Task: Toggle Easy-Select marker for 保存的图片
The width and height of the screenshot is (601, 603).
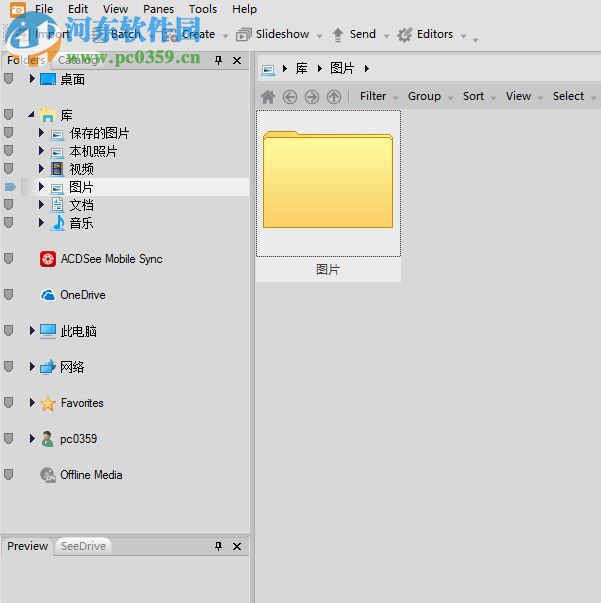Action: click(x=8, y=133)
